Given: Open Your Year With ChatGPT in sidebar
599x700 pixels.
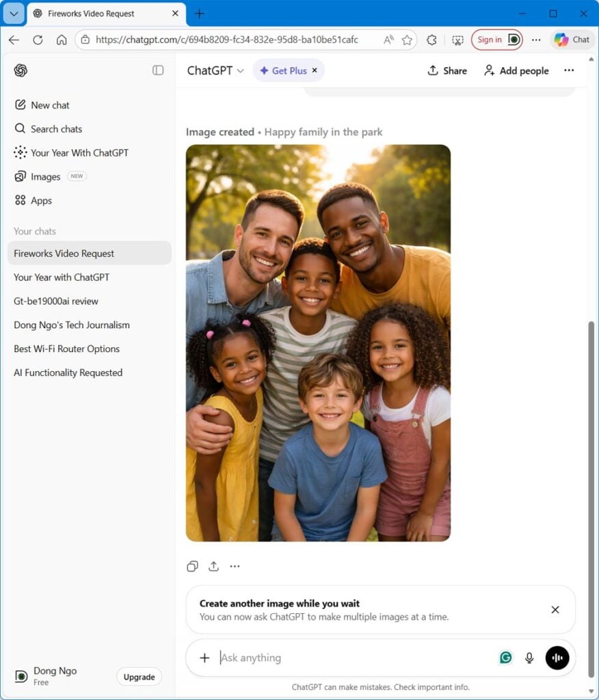Looking at the screenshot, I should (x=79, y=152).
